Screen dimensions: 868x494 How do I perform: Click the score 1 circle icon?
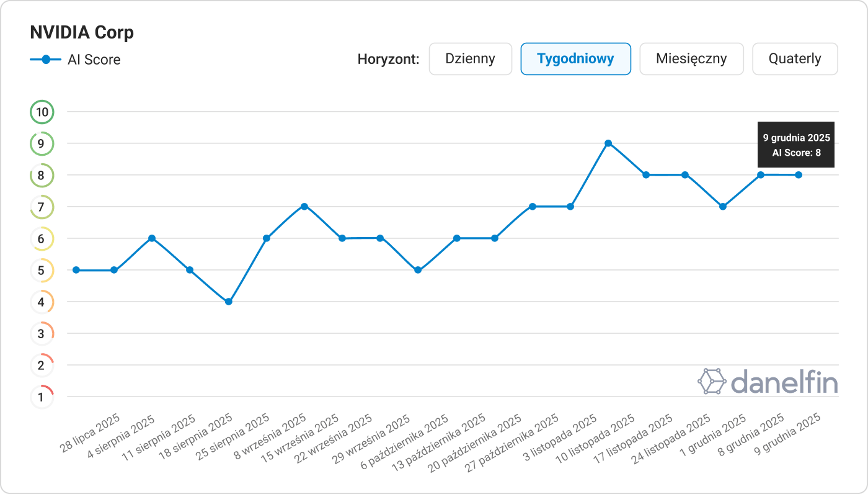coord(42,397)
